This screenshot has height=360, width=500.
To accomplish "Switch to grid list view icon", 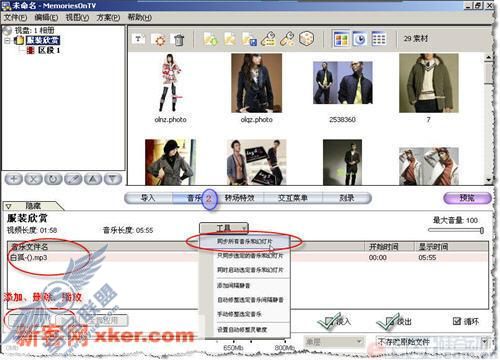I will tap(379, 39).
